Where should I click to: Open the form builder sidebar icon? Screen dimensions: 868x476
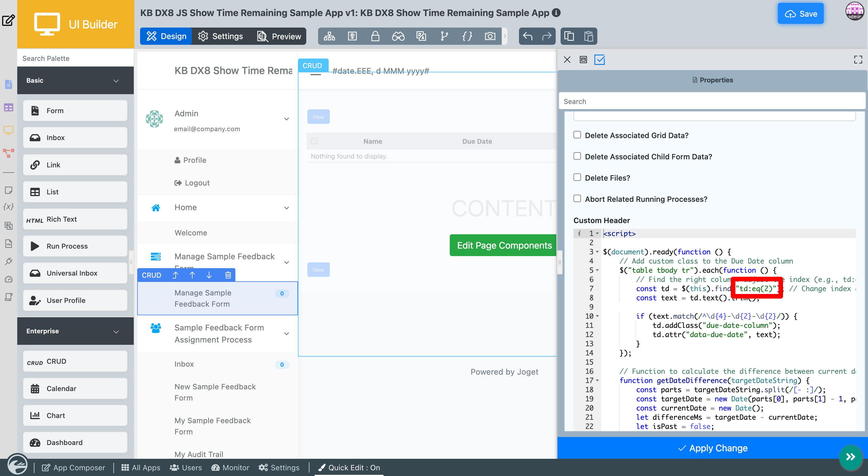pyautogui.click(x=8, y=84)
